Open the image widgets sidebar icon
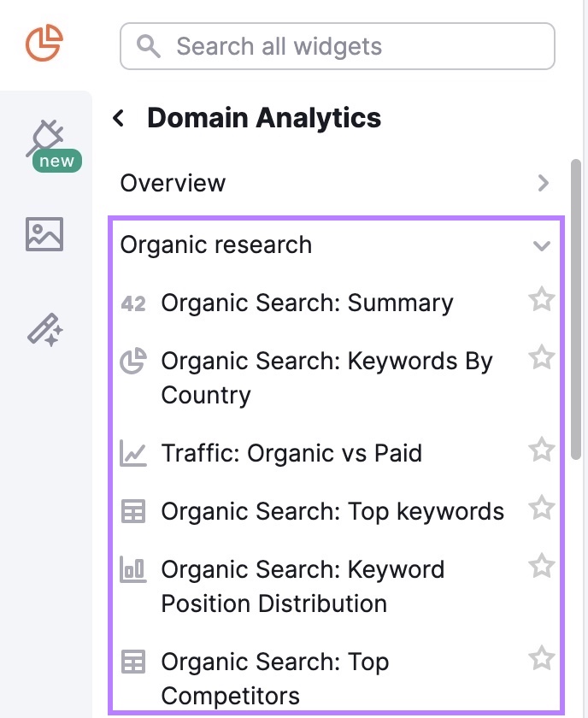This screenshot has height=718, width=588. [x=44, y=234]
